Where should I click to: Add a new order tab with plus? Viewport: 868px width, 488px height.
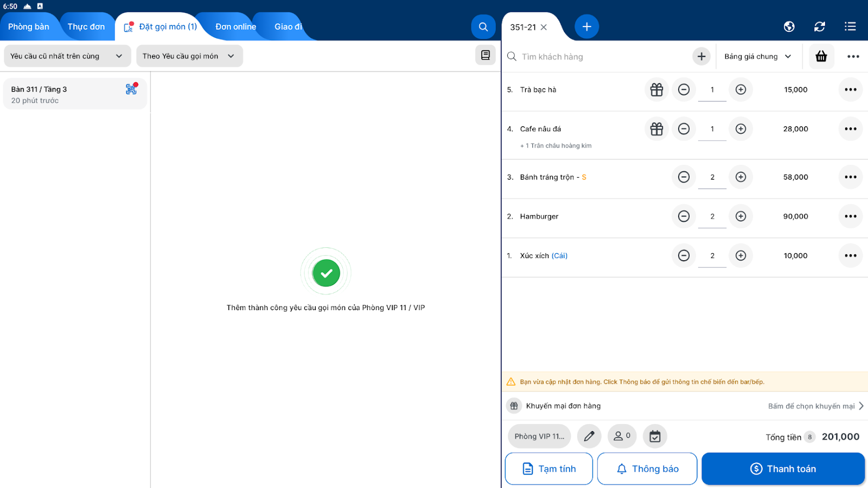pos(586,27)
